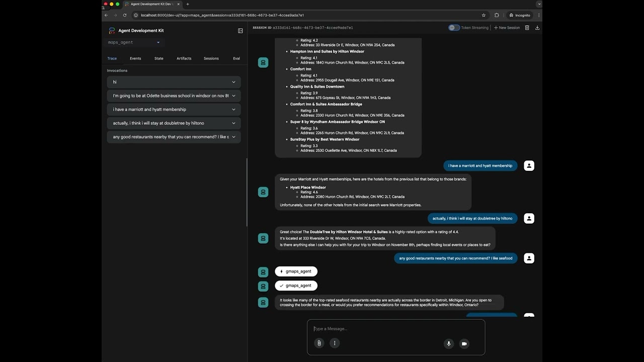Toggle the Token Streaming switch
This screenshot has height=362, width=644.
coord(454,28)
